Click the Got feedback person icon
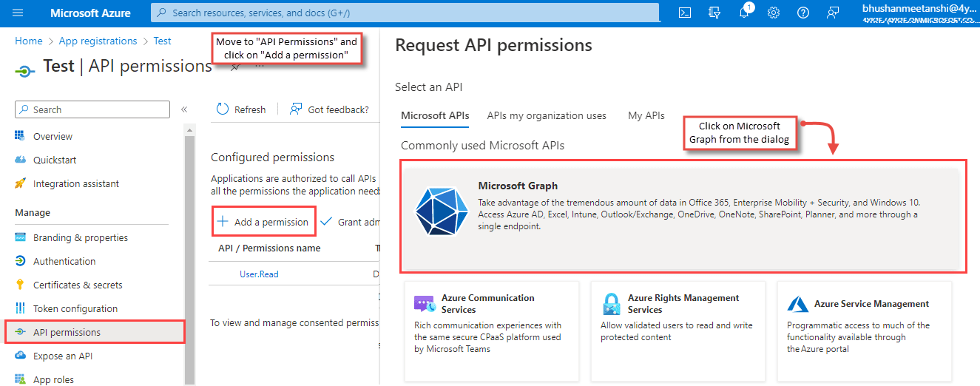This screenshot has width=980, height=386. pos(296,109)
